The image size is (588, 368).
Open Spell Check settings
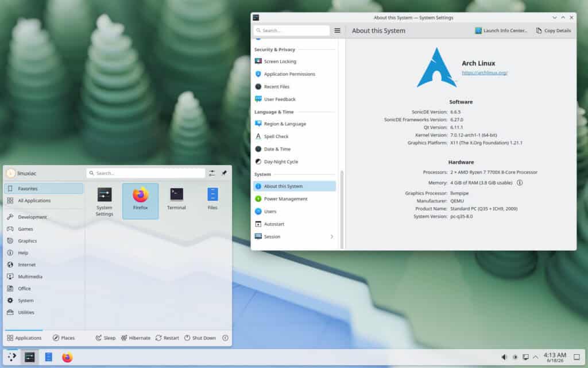point(295,136)
